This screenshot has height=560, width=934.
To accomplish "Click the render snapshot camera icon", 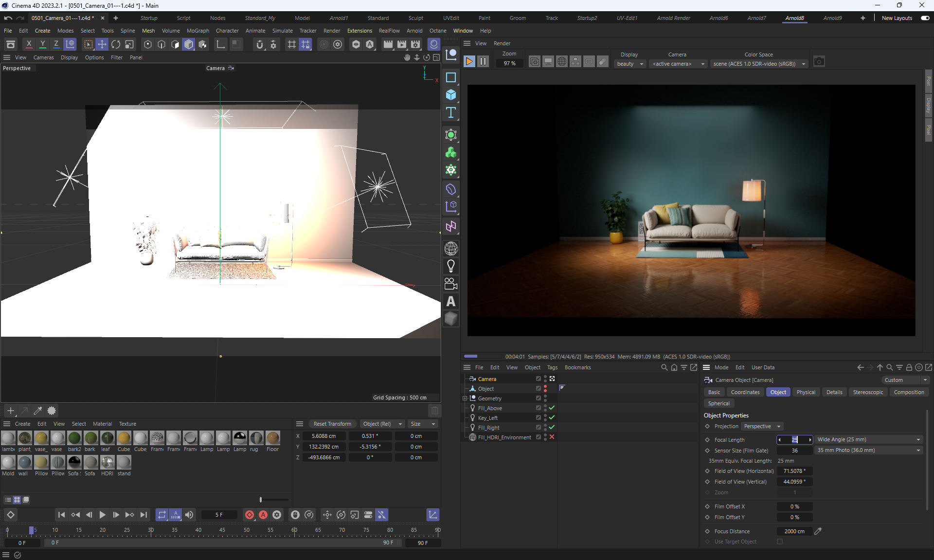I will (819, 62).
